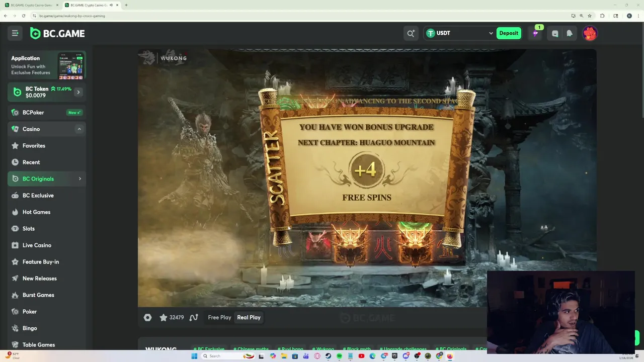Screen dimensions: 644x362
Task: Open the game stats graph icon
Action: [x=194, y=317]
